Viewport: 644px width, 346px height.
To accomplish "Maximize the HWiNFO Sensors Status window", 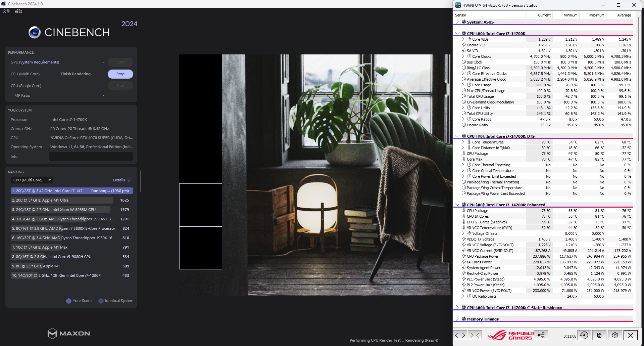I will tap(618, 5).
